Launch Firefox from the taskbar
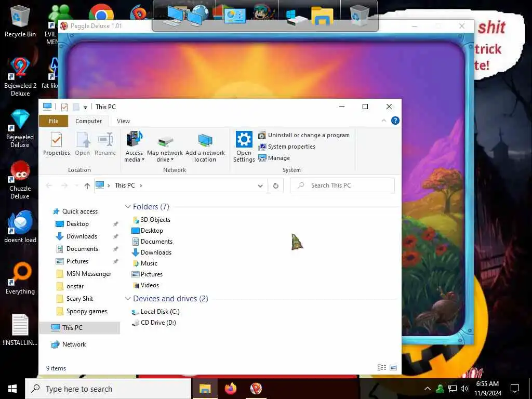Screen dimensions: 532x399 coord(230,389)
